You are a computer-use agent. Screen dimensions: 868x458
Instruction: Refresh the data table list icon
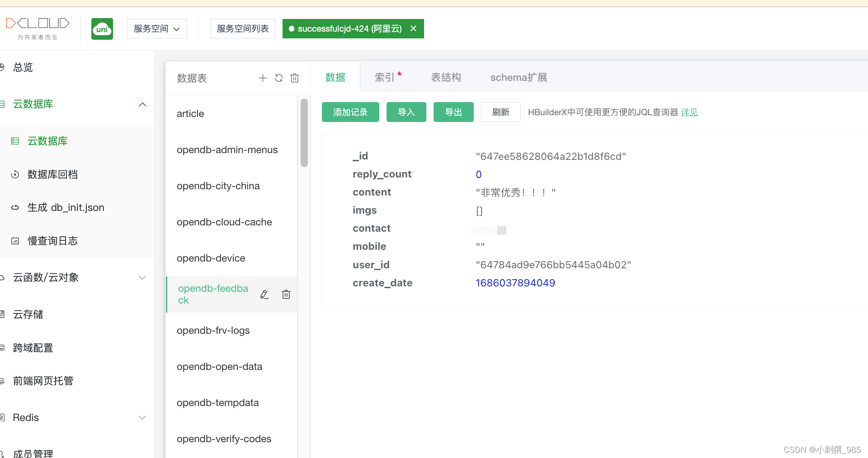[x=278, y=78]
